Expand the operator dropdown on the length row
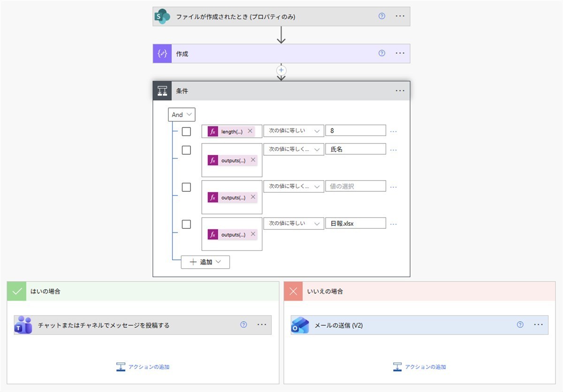 [x=293, y=131]
